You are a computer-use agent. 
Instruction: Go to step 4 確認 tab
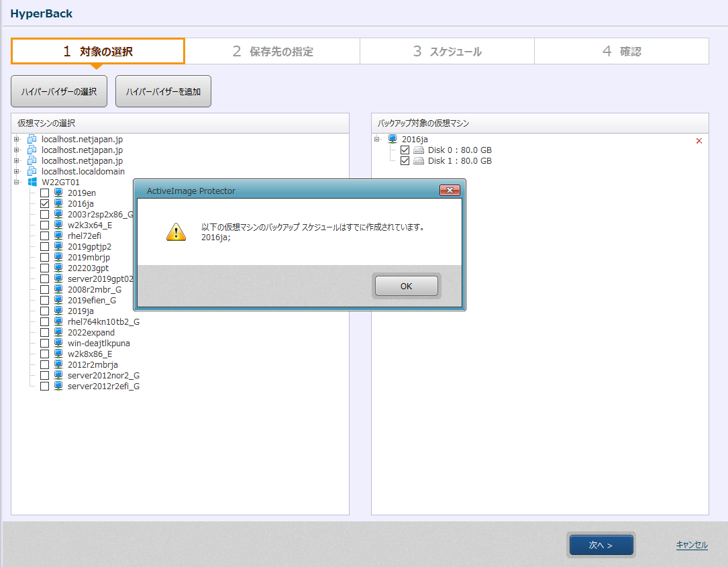(x=622, y=51)
